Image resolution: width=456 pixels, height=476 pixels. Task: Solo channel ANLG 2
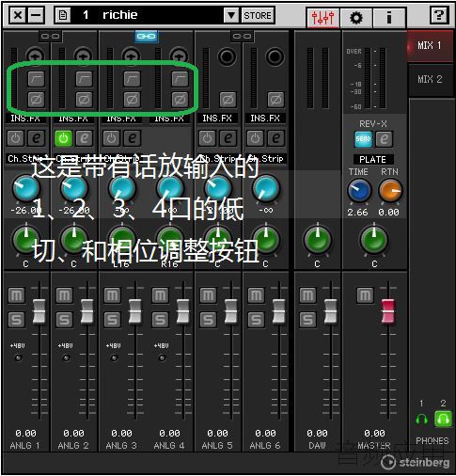coord(64,320)
